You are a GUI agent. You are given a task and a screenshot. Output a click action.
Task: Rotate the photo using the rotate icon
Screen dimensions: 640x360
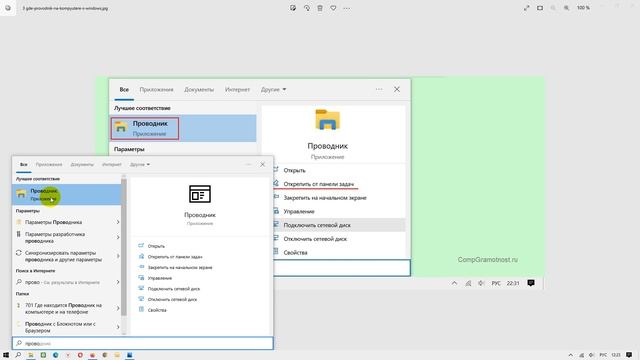tap(307, 8)
